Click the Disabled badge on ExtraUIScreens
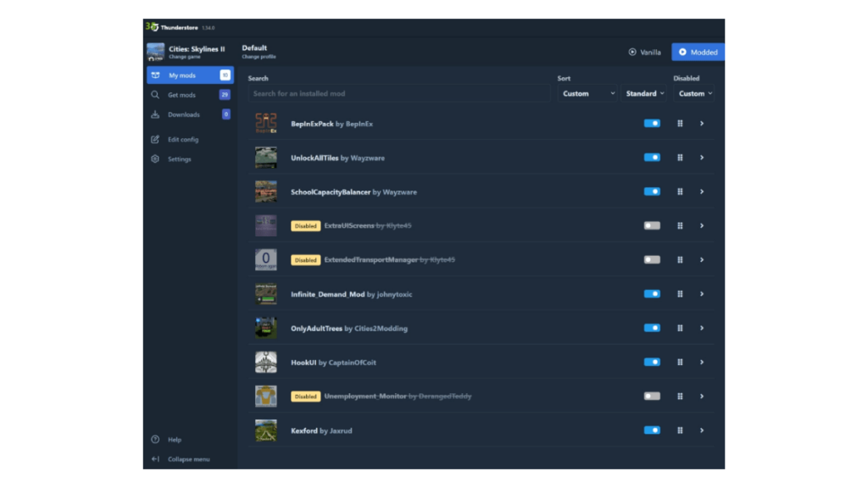This screenshot has height=488, width=868. (305, 225)
